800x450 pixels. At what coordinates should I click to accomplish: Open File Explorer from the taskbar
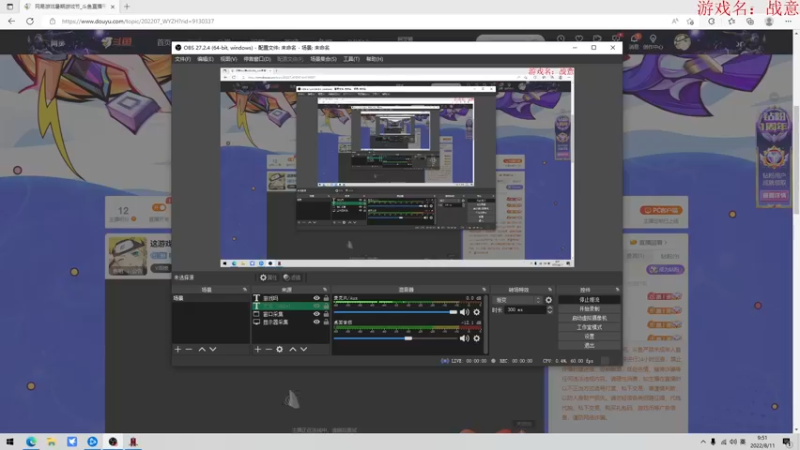(x=52, y=442)
